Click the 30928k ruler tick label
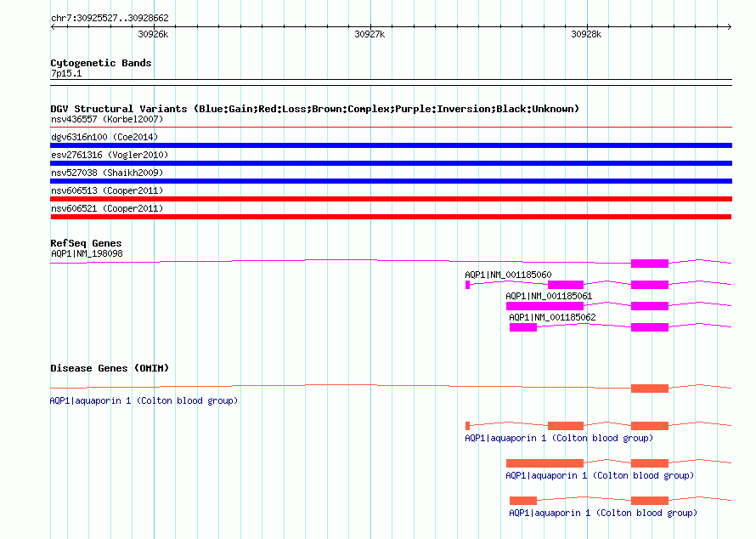 (586, 34)
